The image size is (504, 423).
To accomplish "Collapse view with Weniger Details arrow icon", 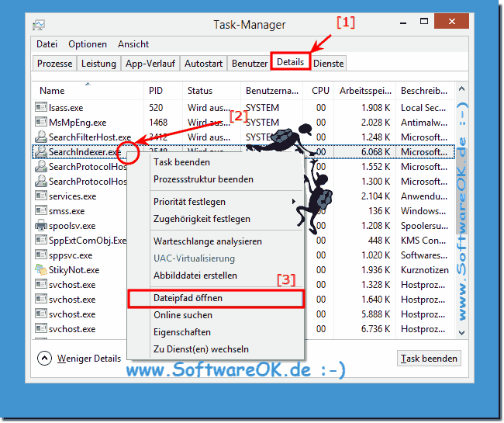I will tap(44, 358).
